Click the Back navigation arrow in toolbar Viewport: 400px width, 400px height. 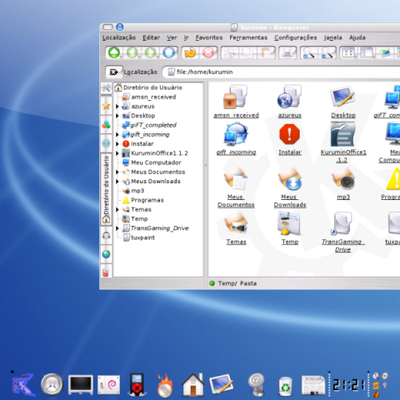point(132,53)
